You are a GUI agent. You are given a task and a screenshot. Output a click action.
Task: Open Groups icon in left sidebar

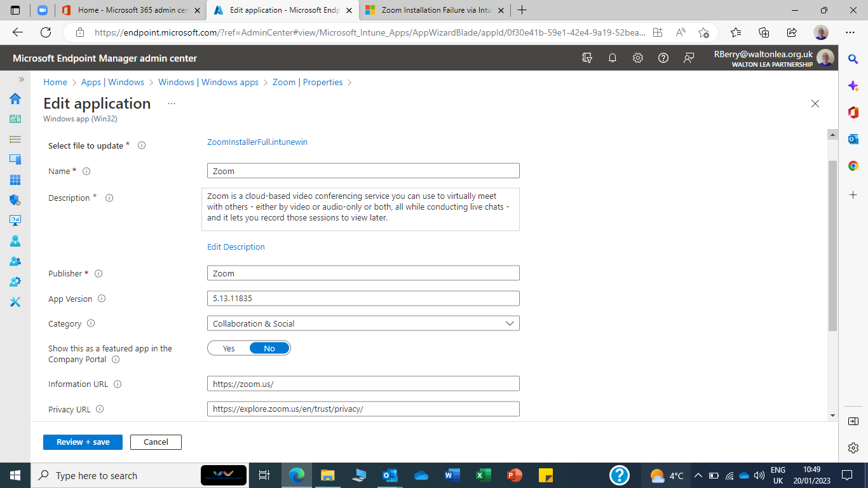(x=15, y=261)
